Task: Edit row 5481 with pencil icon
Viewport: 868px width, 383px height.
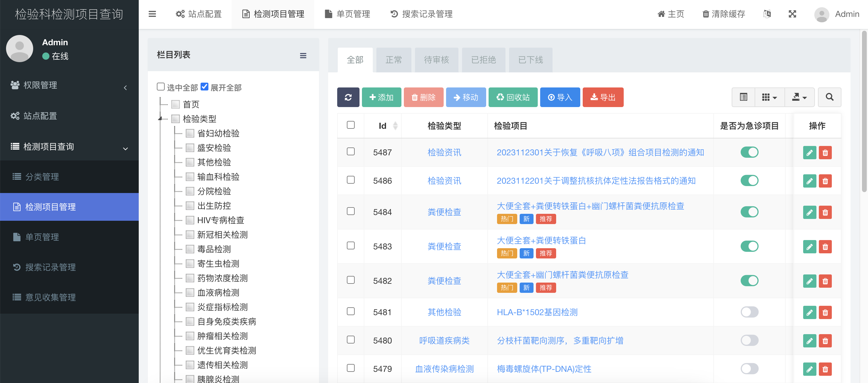Action: click(x=809, y=312)
